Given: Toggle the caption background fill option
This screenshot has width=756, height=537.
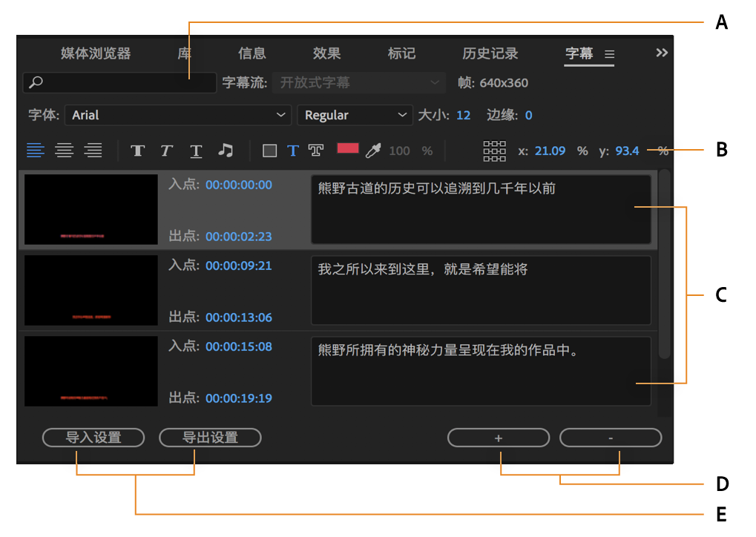Looking at the screenshot, I should click(269, 150).
